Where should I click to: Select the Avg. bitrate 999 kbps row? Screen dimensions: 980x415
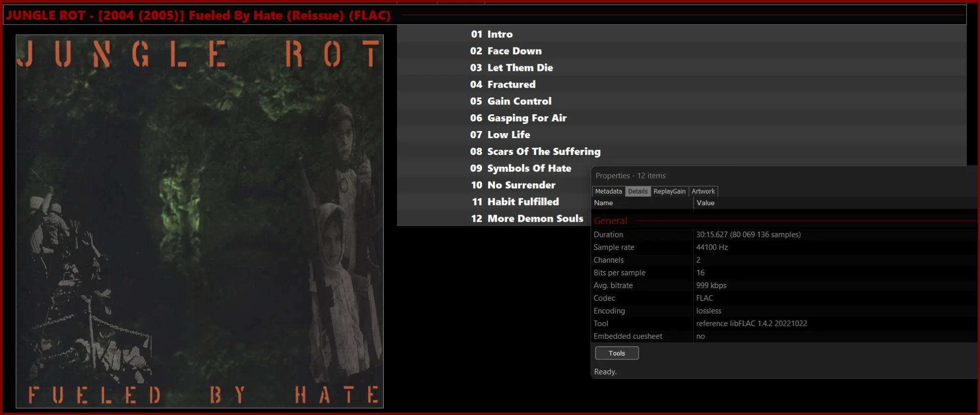point(785,286)
